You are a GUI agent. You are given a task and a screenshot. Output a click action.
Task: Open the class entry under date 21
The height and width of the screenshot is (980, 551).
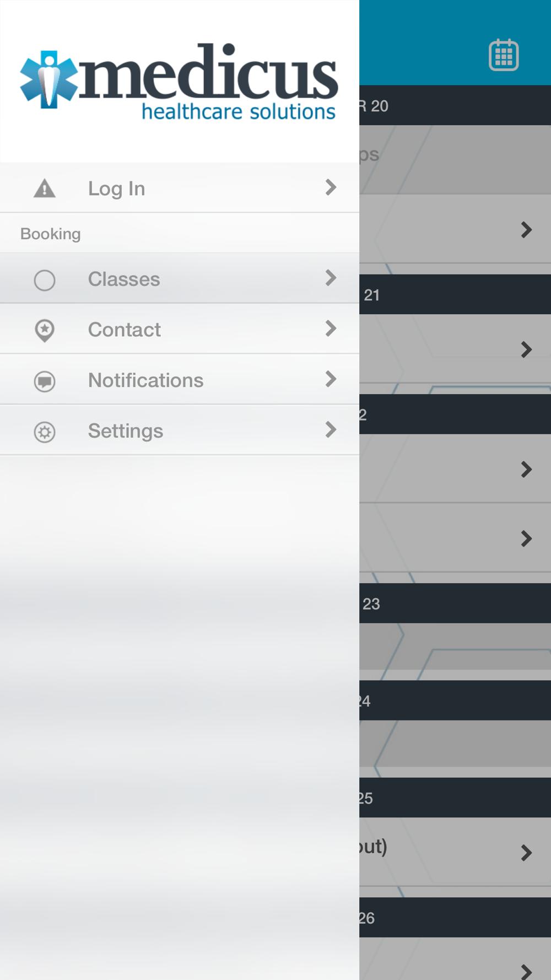click(x=455, y=349)
